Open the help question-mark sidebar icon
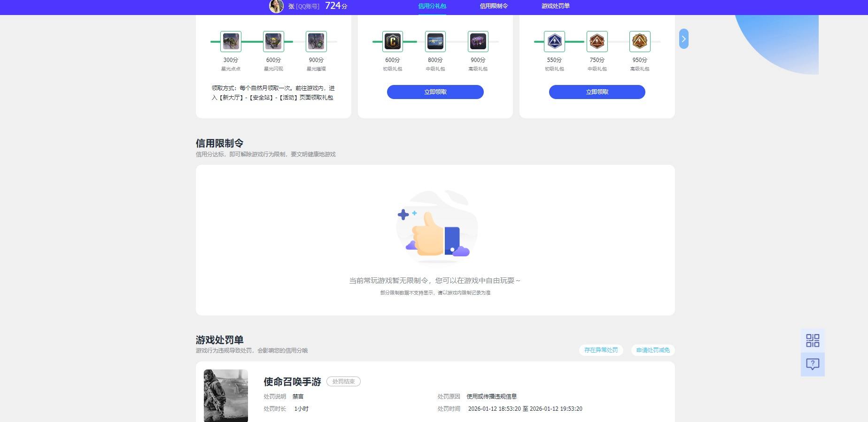The image size is (868, 422). pyautogui.click(x=813, y=364)
